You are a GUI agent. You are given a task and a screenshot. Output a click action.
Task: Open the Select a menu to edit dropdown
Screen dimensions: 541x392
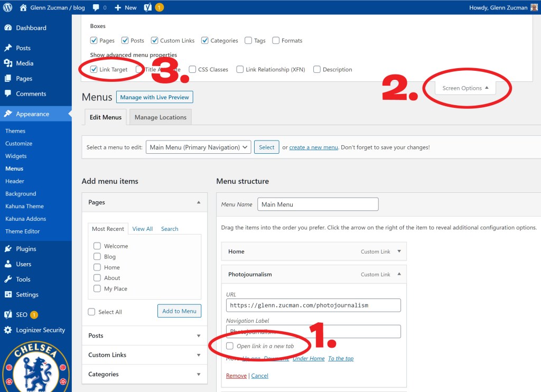pos(198,147)
